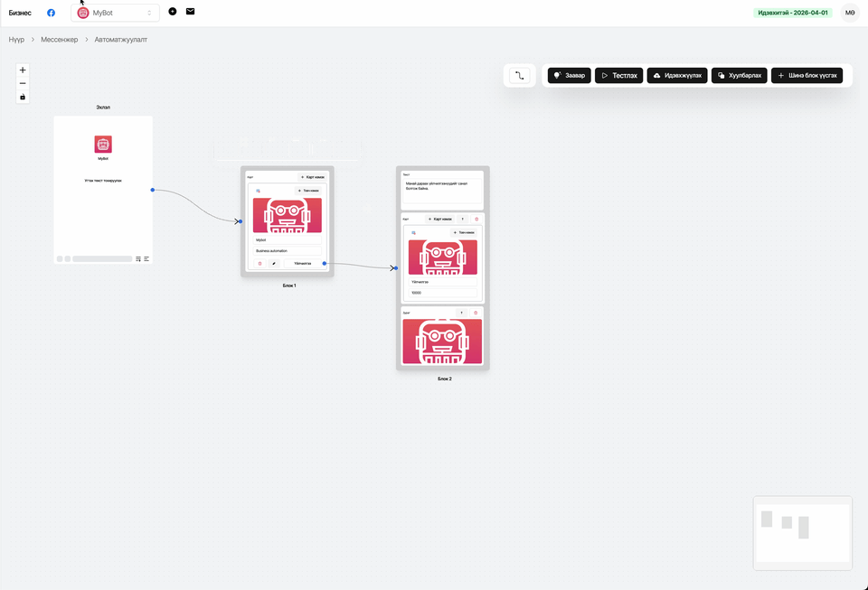868x590 pixels.
Task: Open the mail envelope icon
Action: [190, 12]
